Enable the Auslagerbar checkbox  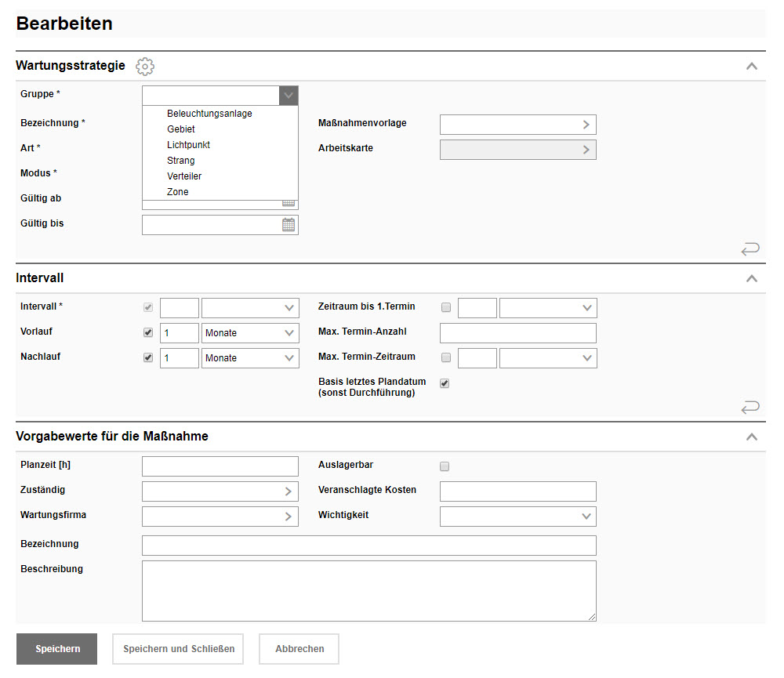[445, 466]
